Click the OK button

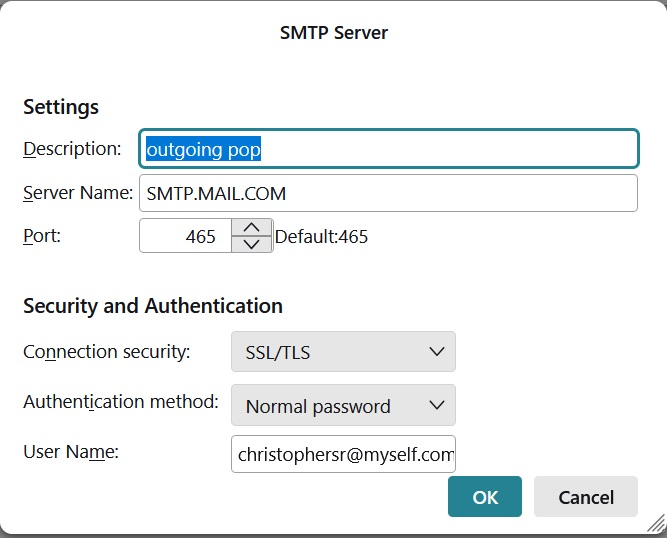tap(485, 497)
